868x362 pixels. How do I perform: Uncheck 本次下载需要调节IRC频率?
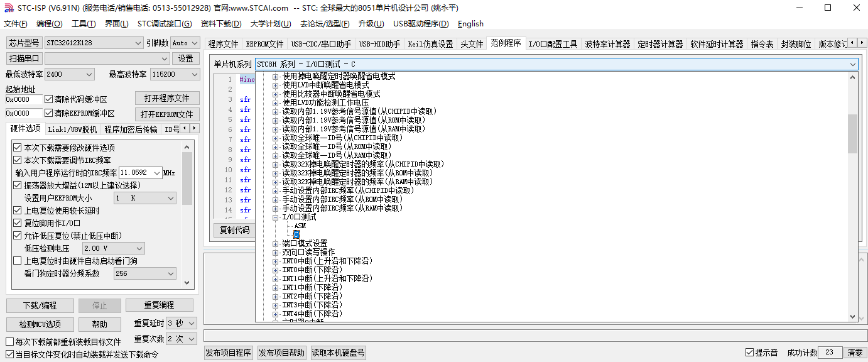click(x=18, y=160)
